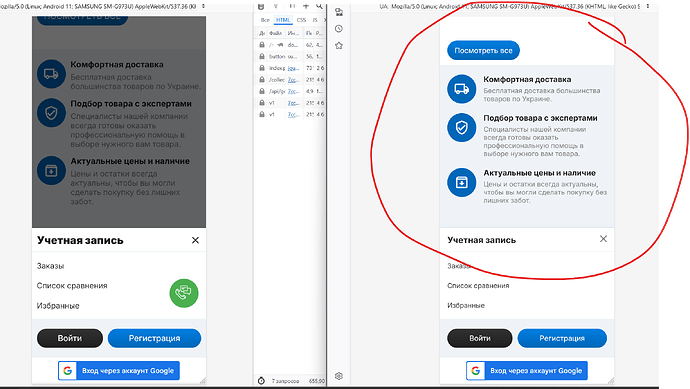Viewport: 690px width, 389px height.
Task: Open Заказы link in left screenshot
Action: click(x=51, y=266)
